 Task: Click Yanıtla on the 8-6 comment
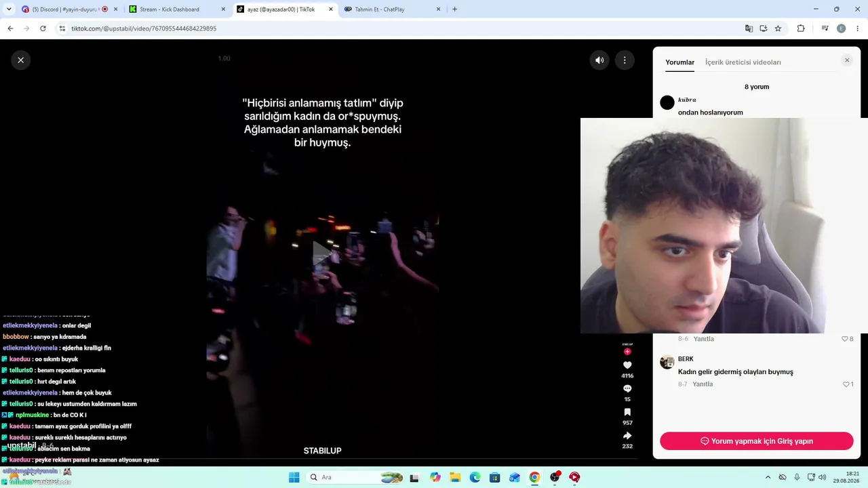(703, 339)
